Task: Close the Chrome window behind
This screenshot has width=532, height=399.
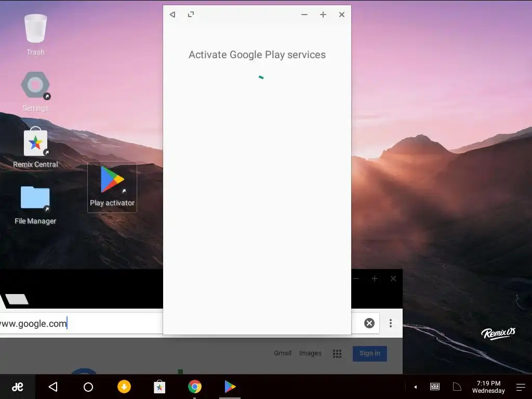Action: (393, 278)
